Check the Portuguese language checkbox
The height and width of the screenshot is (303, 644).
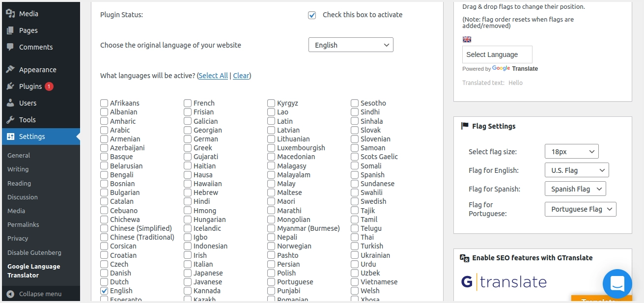271,282
